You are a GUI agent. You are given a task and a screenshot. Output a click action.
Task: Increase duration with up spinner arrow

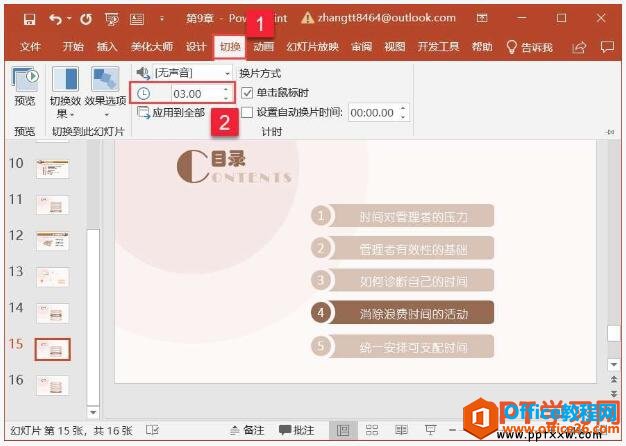(x=226, y=89)
